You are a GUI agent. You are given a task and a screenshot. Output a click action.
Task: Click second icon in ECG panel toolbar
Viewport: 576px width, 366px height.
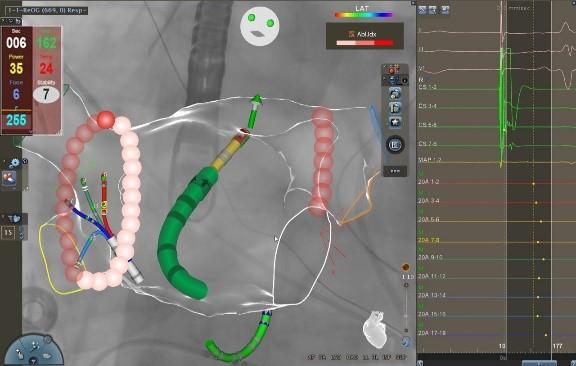(x=433, y=10)
